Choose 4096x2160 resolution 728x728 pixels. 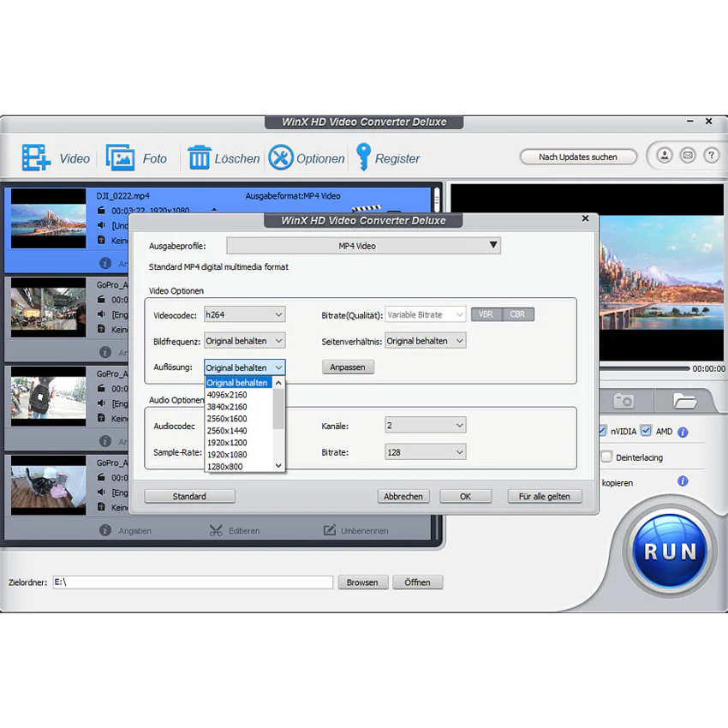[239, 395]
